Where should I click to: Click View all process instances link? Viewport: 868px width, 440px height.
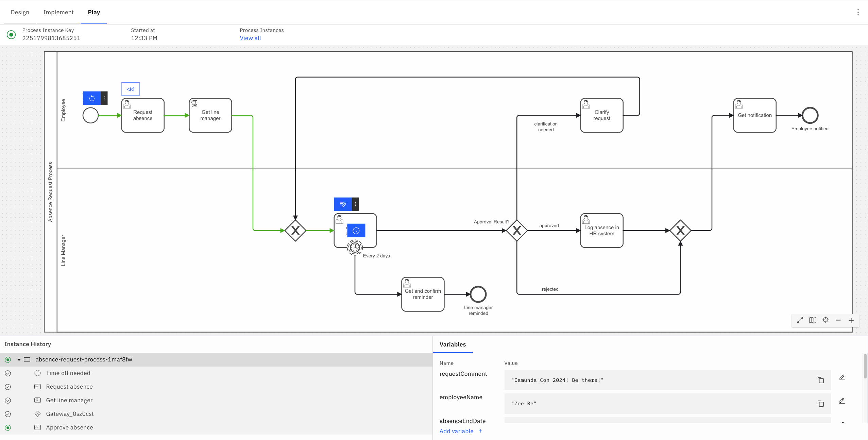(250, 38)
